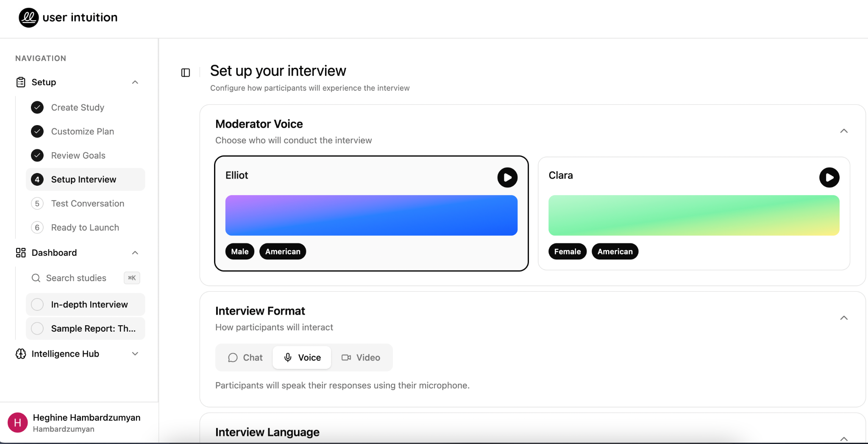The width and height of the screenshot is (868, 444).
Task: Open In-depth Interview study
Action: click(85, 304)
